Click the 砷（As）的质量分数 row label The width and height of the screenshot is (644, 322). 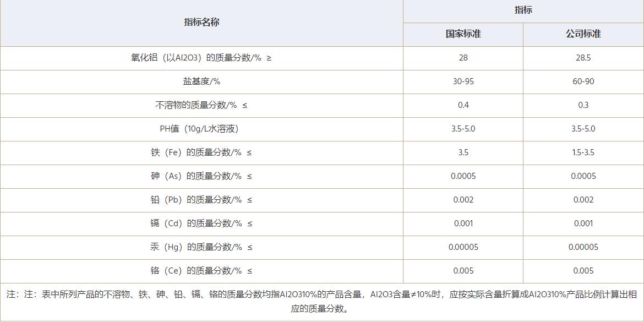click(x=201, y=176)
